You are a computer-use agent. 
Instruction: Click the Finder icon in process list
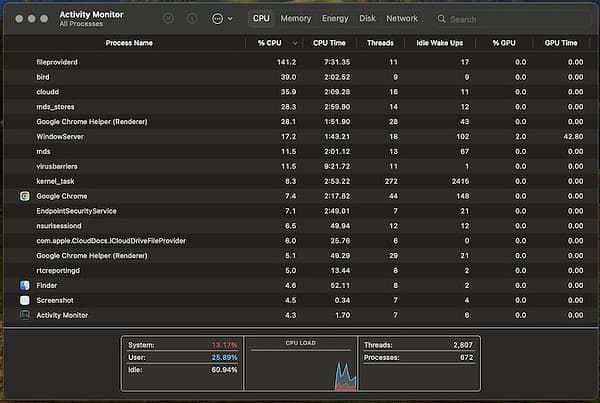[25, 285]
